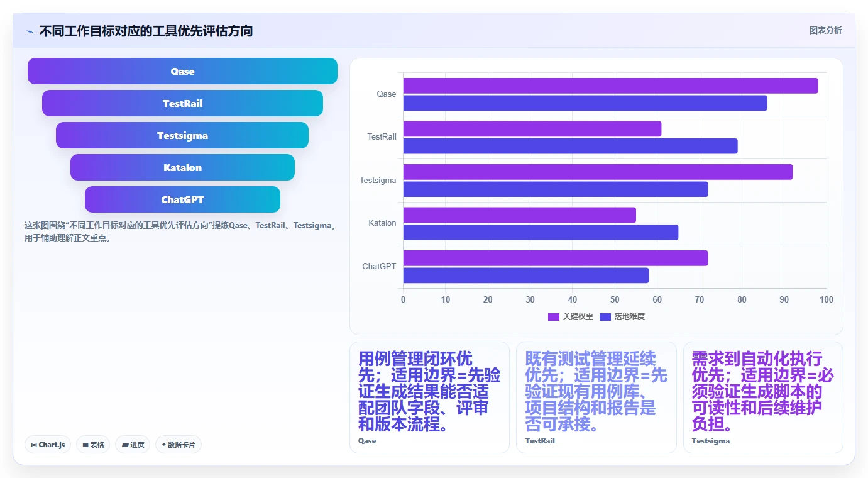Click the Qase y-axis label
The width and height of the screenshot is (868, 478).
pos(387,94)
